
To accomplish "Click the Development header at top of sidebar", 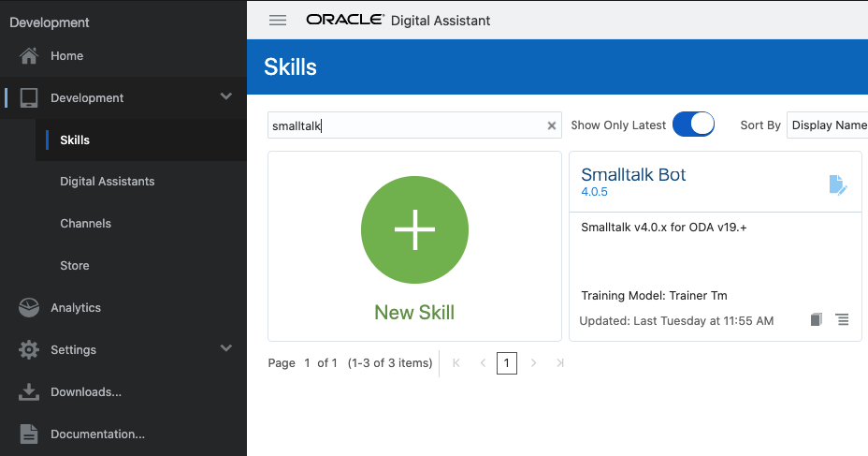I will [x=50, y=22].
